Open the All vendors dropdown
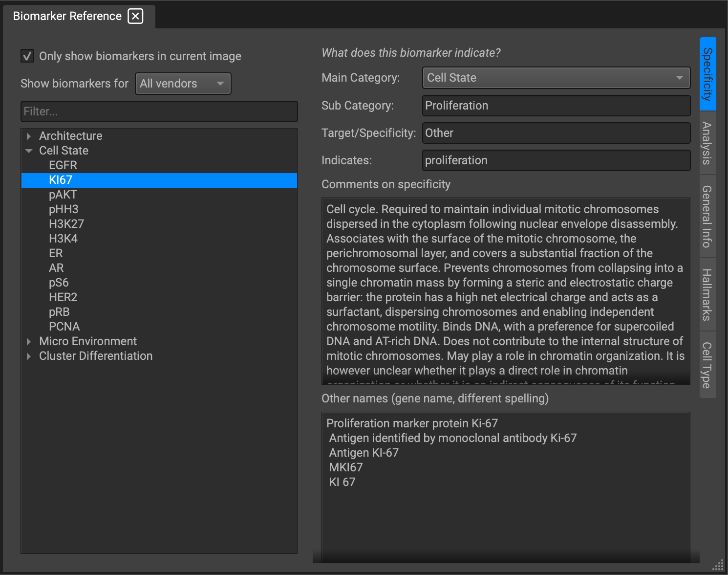 [183, 84]
